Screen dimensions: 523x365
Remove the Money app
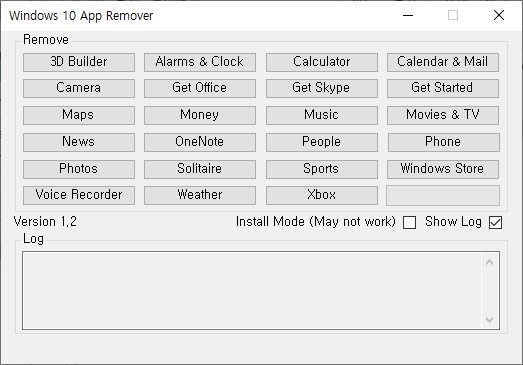point(200,115)
